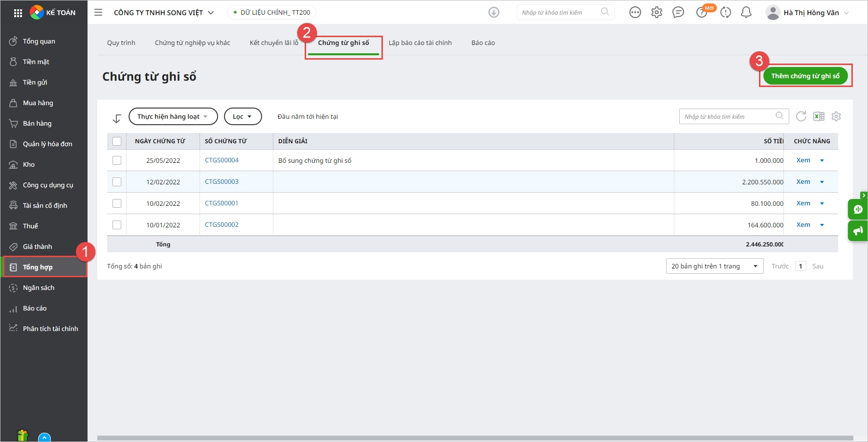
Task: Open top bar settings gear
Action: pos(657,13)
